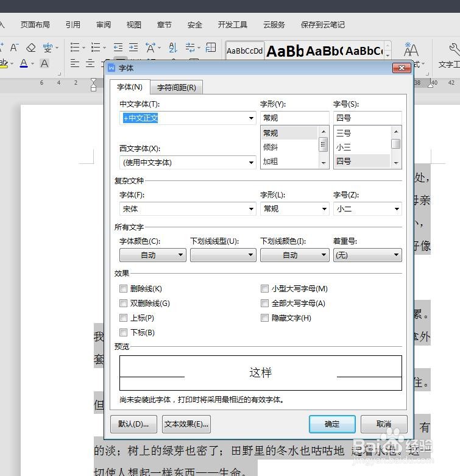Open the complex script 字体(F) dropdown
460x476 pixels.
(x=251, y=209)
